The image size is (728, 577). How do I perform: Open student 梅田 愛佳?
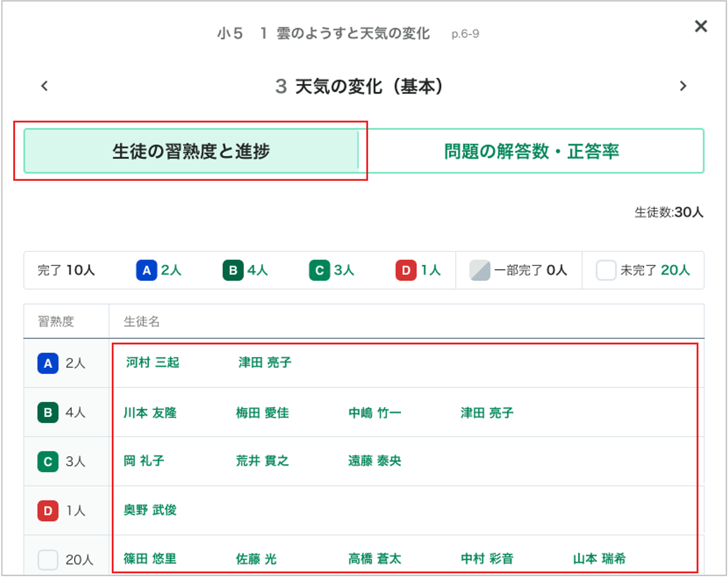point(263,413)
